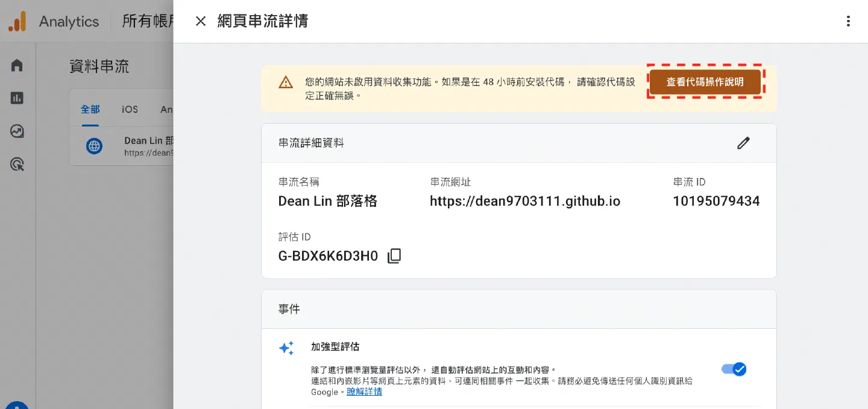
Task: Click the 加強型評估 heading
Action: point(335,347)
